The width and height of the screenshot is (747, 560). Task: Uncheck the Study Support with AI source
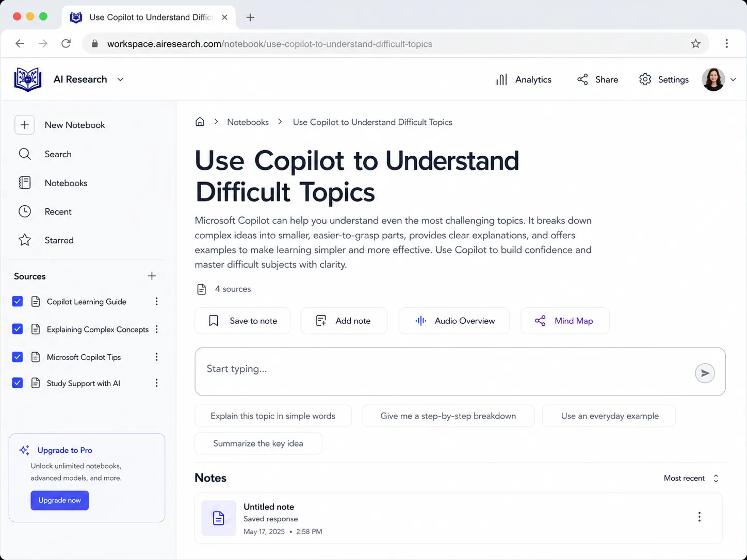coord(18,383)
